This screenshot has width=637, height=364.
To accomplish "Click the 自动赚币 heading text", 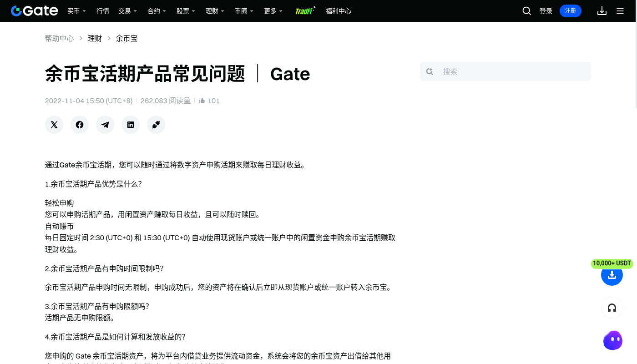I will 60,226.
